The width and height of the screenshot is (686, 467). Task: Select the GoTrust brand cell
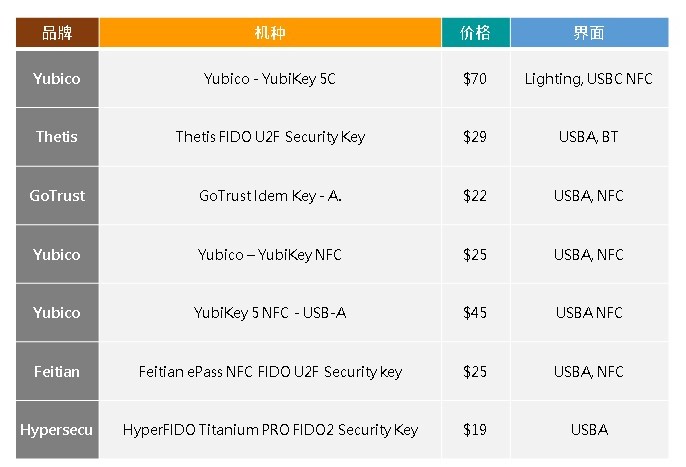coord(57,196)
